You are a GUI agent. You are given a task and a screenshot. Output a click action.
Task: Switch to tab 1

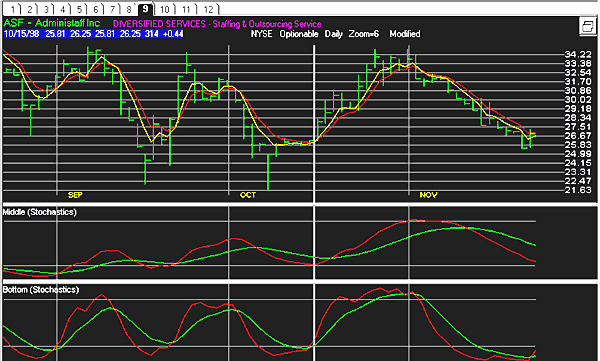tap(12, 9)
